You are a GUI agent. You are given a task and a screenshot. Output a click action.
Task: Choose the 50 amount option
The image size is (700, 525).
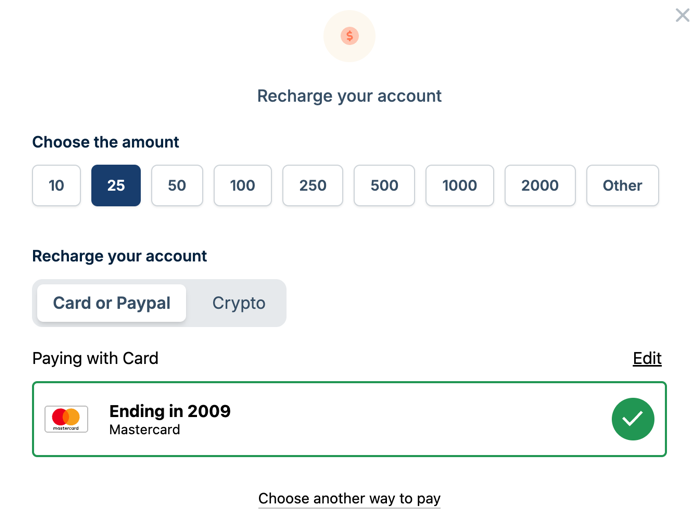[177, 185]
